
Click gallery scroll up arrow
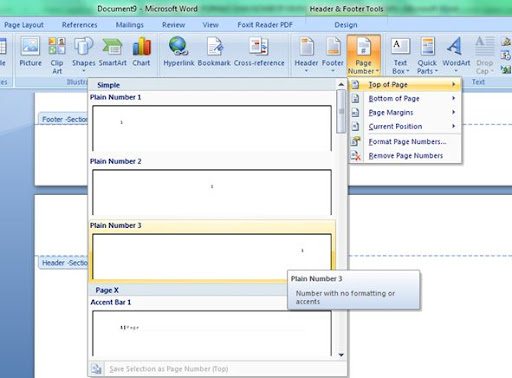pos(341,85)
